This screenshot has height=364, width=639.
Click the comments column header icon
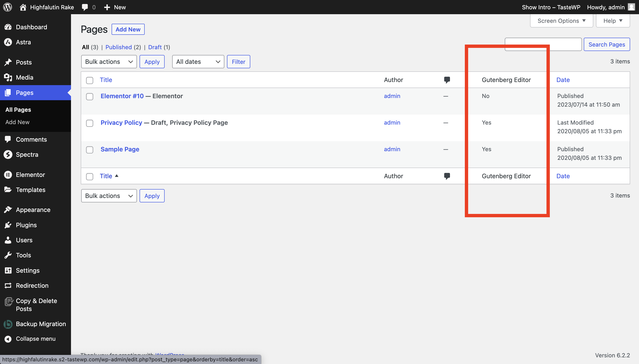point(447,80)
